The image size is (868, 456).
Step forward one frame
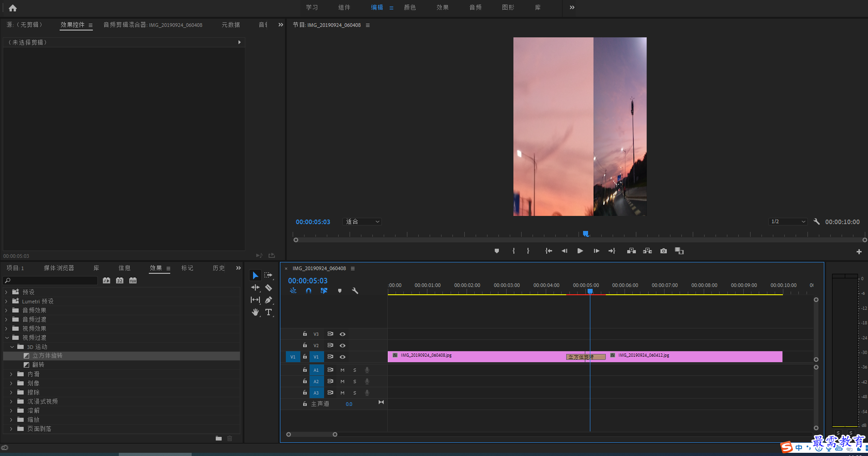pyautogui.click(x=596, y=251)
